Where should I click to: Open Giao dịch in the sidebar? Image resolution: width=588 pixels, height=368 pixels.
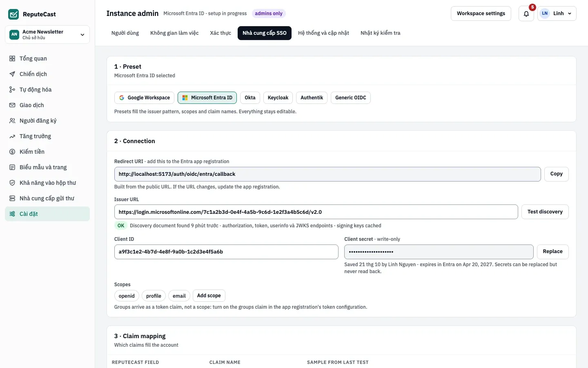tap(47, 105)
